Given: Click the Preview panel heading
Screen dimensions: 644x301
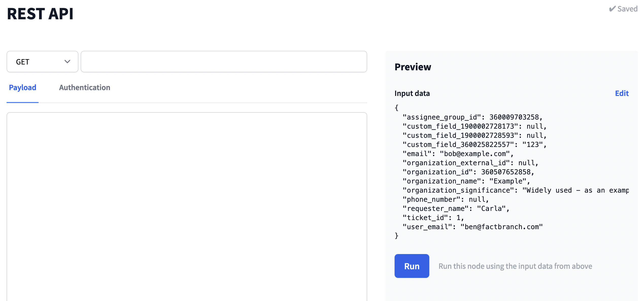Looking at the screenshot, I should coord(412,67).
